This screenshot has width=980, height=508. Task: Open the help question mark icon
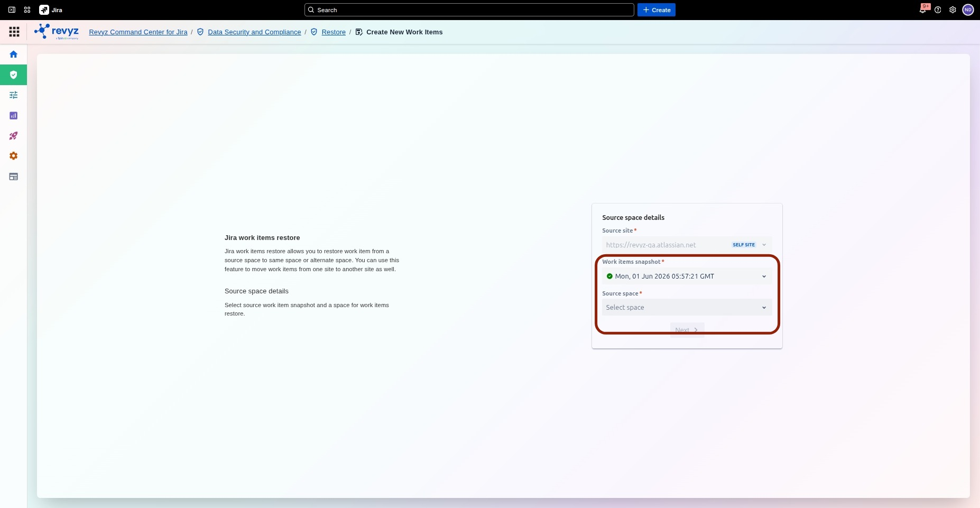(938, 10)
